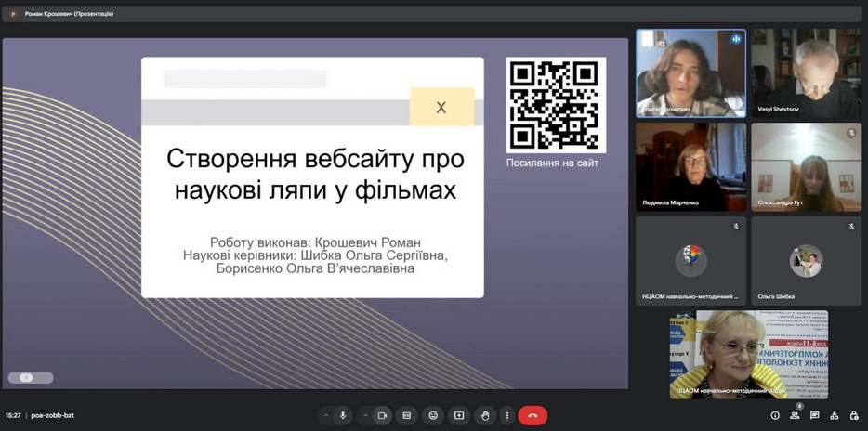
Task: Expand the video settings arrow beside the camera
Action: pyautogui.click(x=364, y=415)
